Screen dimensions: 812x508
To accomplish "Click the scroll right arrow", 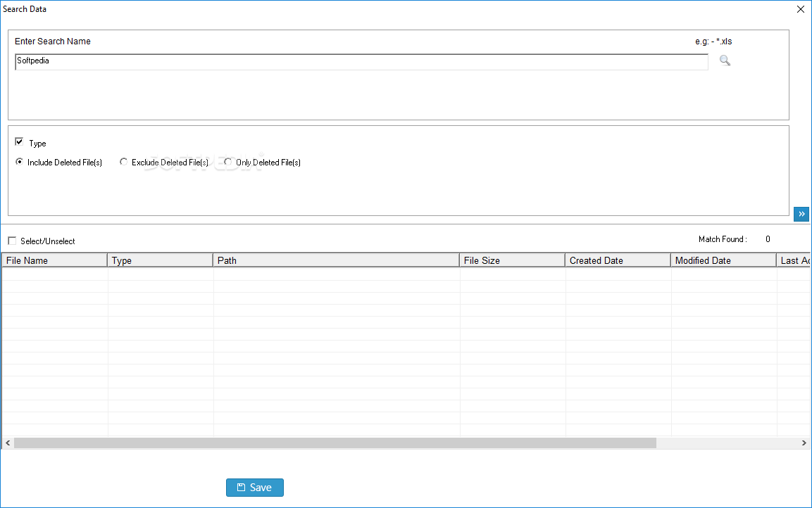I will [x=804, y=443].
